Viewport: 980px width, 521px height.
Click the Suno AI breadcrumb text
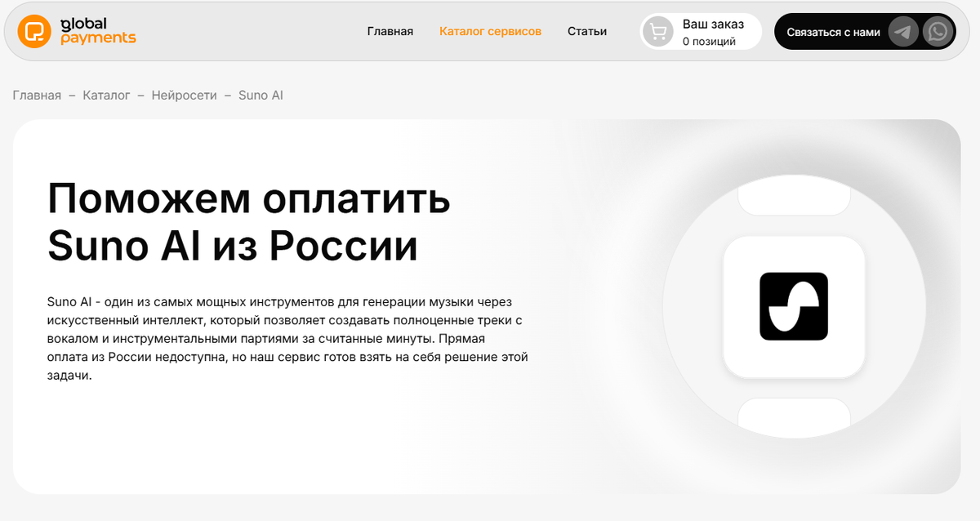[261, 96]
